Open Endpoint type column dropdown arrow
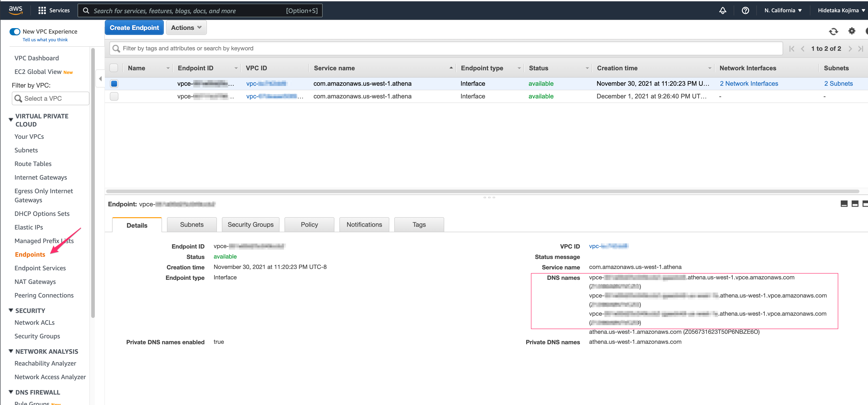 coord(519,68)
